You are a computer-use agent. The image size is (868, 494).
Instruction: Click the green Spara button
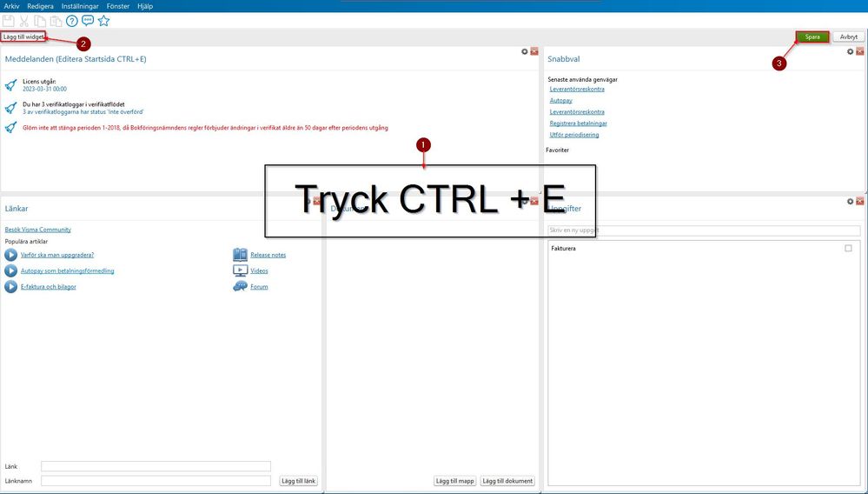coord(812,37)
